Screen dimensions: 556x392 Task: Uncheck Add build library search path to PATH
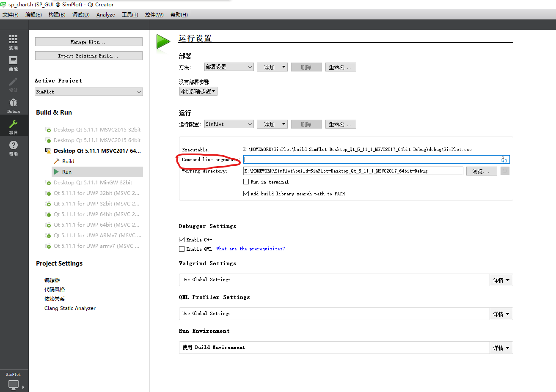pyautogui.click(x=246, y=193)
